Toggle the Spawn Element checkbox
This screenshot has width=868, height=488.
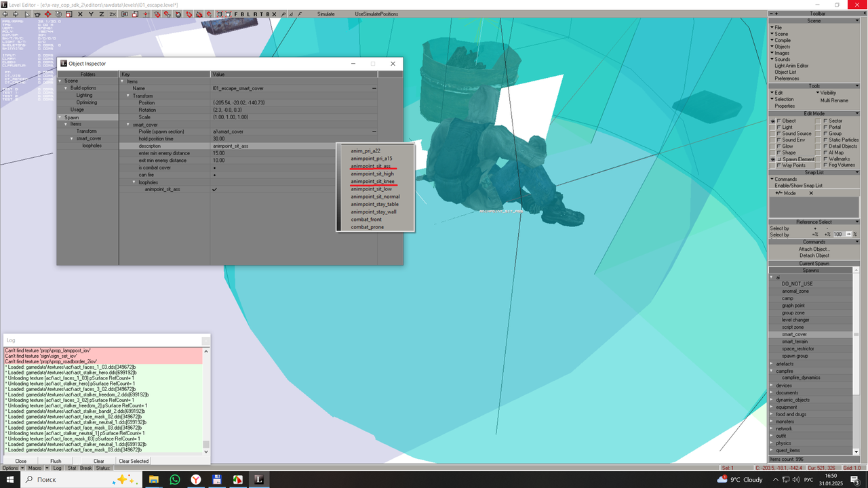(x=778, y=159)
